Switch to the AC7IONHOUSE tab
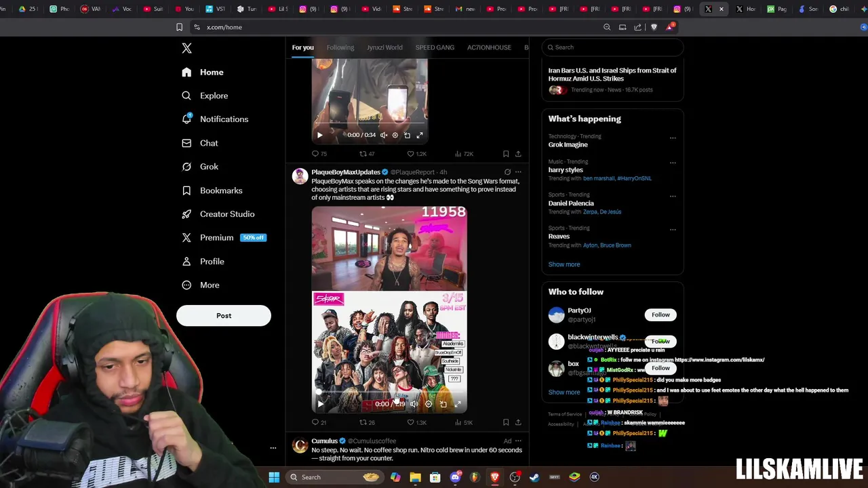The width and height of the screenshot is (868, 488). (x=489, y=47)
